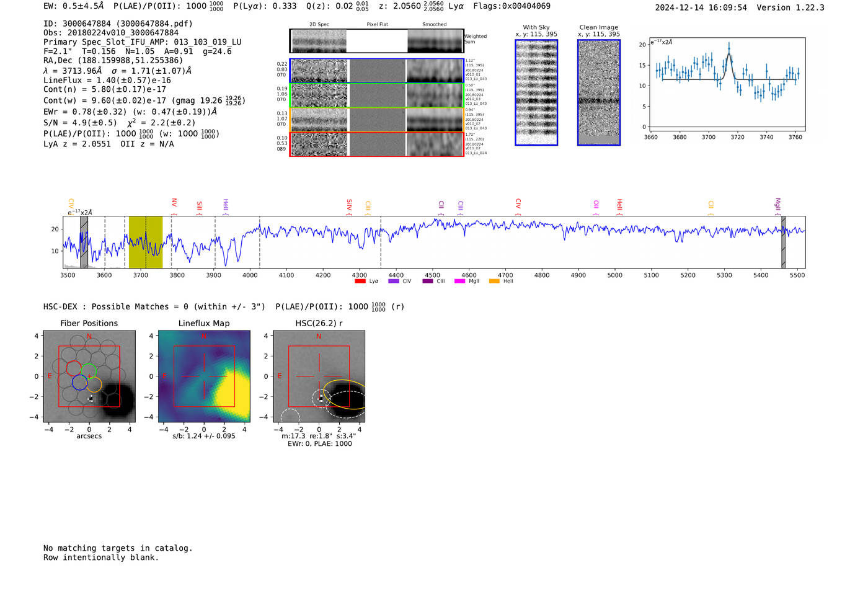The image size is (868, 591).
Task: Click the Gaussian fit peak in the zoomed spectrum
Action: tap(729, 55)
